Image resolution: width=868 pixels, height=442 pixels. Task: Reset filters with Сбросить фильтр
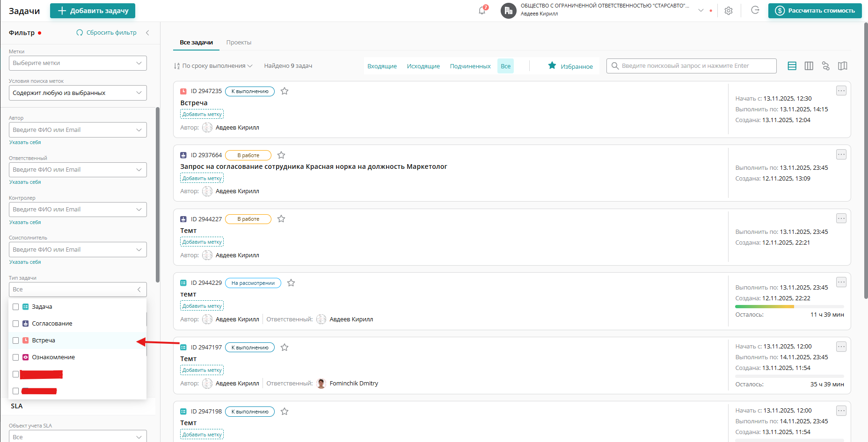(x=107, y=33)
